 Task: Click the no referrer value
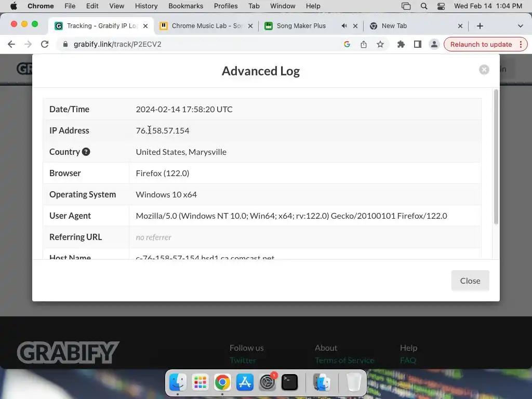click(153, 237)
